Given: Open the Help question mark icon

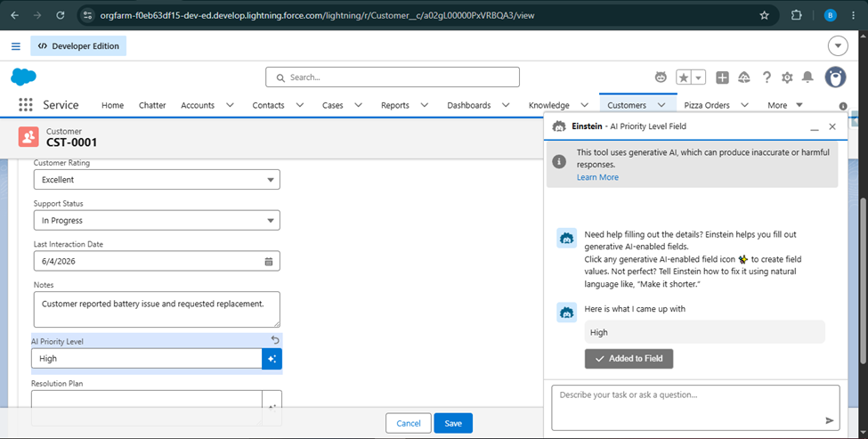Looking at the screenshot, I should coord(767,77).
